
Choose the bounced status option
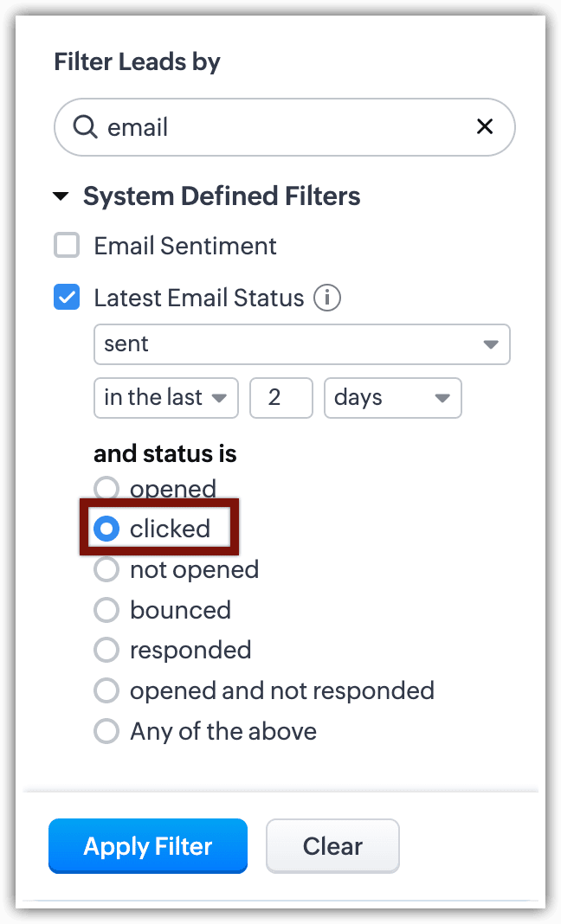106,610
